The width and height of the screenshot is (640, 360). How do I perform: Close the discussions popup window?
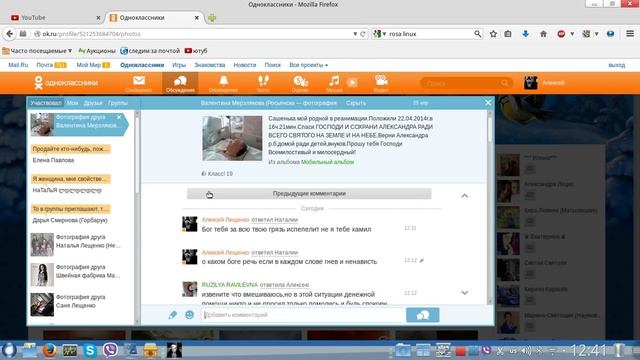(x=488, y=103)
